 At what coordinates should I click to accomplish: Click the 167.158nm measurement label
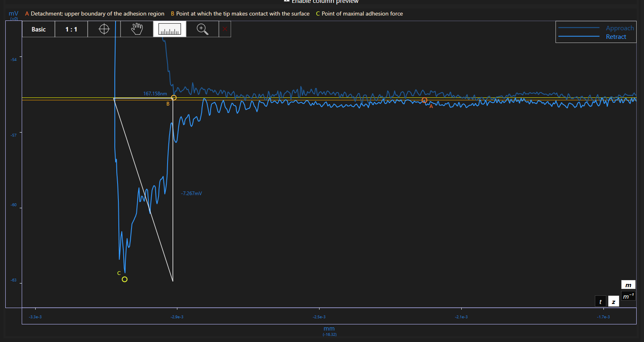tap(155, 94)
